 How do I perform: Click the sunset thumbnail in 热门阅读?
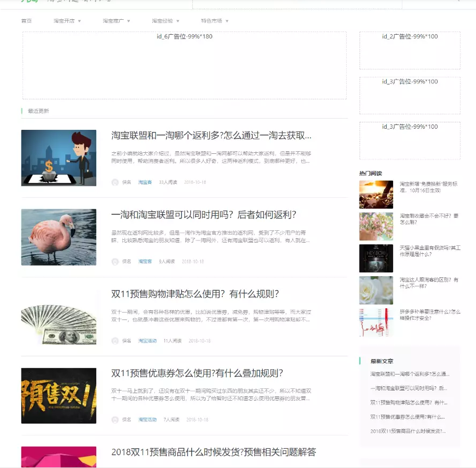(376, 194)
